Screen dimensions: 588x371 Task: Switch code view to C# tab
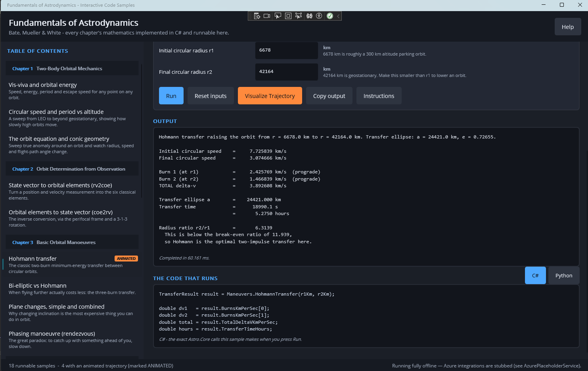[535, 275]
